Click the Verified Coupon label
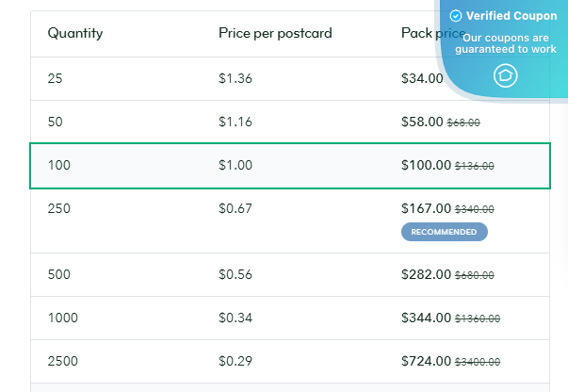Viewport: 568px width, 392px height. point(511,16)
